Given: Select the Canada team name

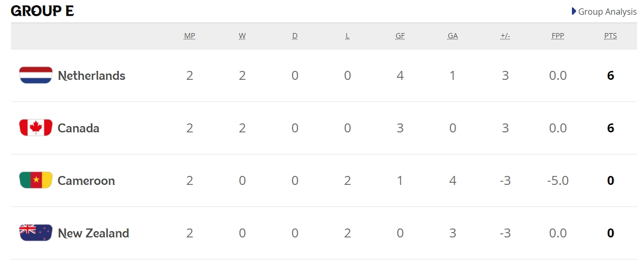Looking at the screenshot, I should coord(78,128).
